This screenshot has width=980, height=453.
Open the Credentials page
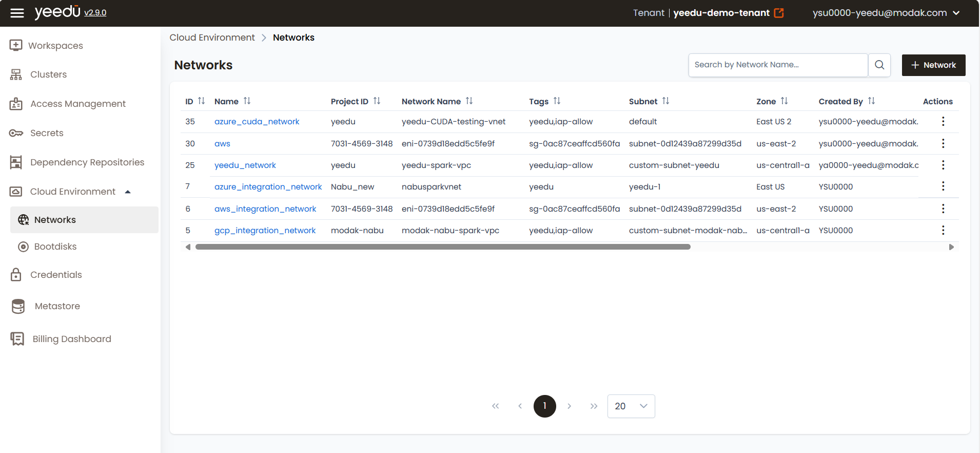[56, 275]
